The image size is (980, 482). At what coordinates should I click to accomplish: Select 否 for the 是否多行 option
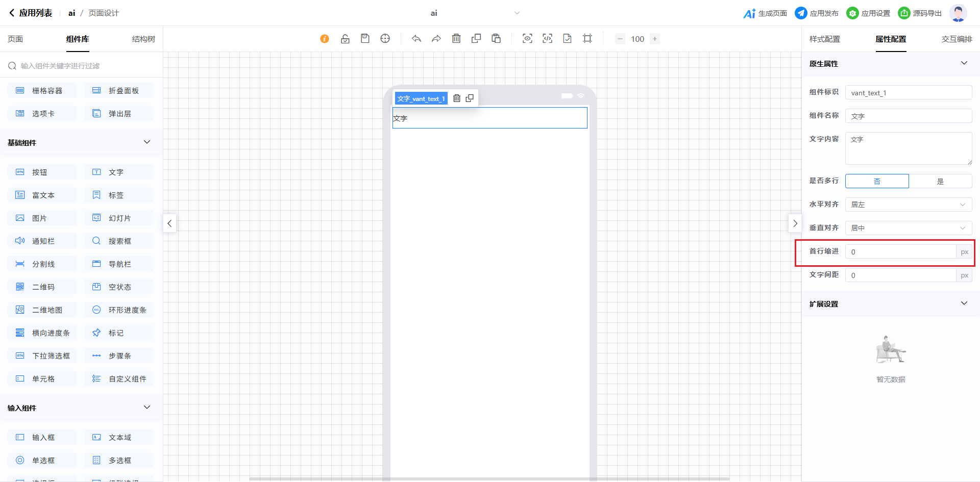pos(877,181)
